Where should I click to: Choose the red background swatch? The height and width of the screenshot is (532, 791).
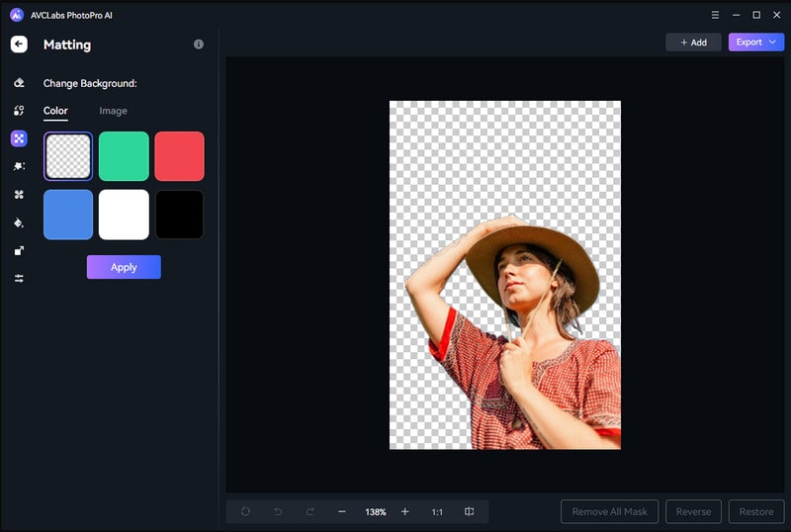tap(180, 156)
